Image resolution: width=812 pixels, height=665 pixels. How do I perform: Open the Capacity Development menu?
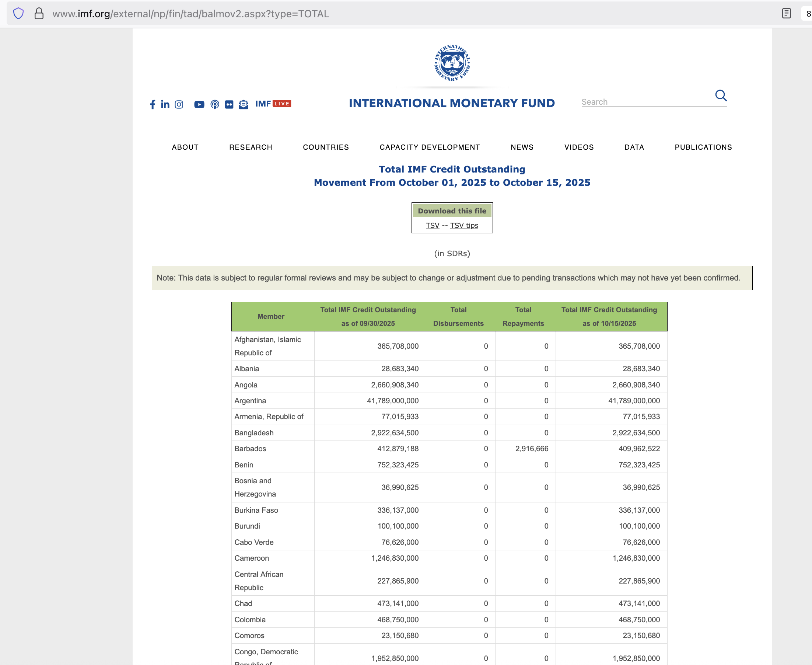click(430, 147)
